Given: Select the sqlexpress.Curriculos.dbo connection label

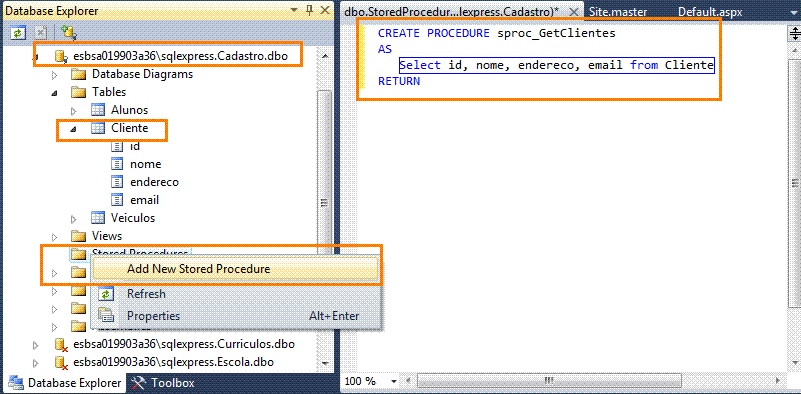Looking at the screenshot, I should (184, 344).
